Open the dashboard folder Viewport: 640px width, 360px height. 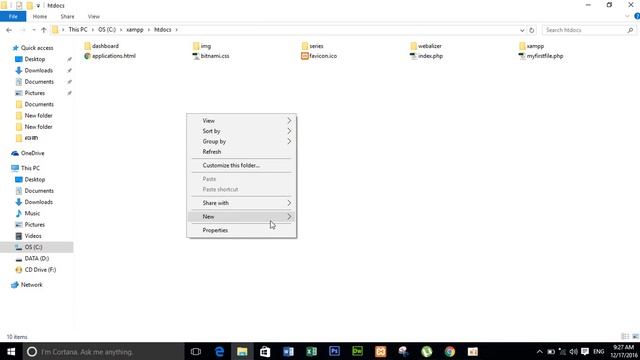click(x=102, y=46)
